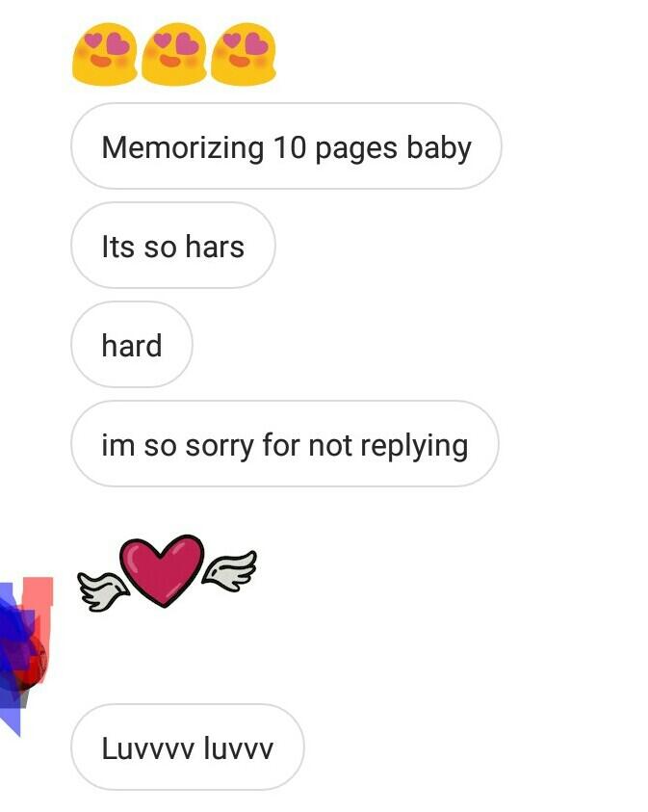This screenshot has height=812, width=648.
Task: Select the "hard" correction message
Action: coord(132,345)
